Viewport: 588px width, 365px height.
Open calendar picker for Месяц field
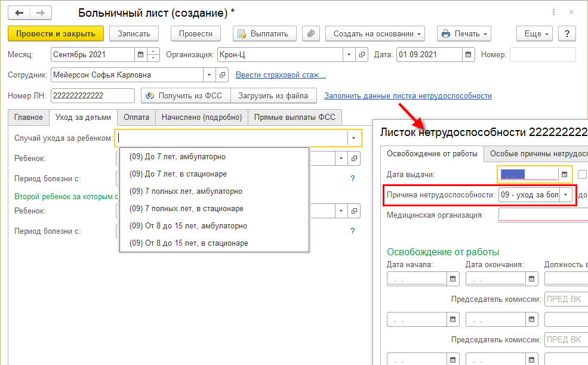pos(140,55)
